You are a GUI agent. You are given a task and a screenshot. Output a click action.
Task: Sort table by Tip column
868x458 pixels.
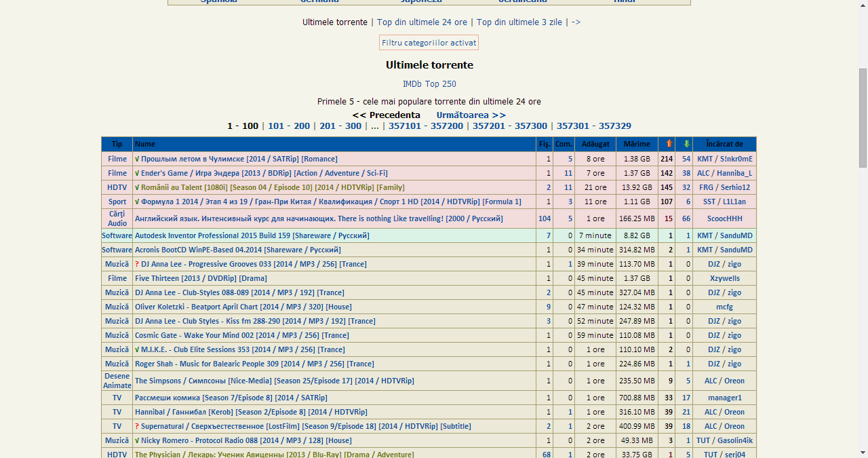[117, 144]
